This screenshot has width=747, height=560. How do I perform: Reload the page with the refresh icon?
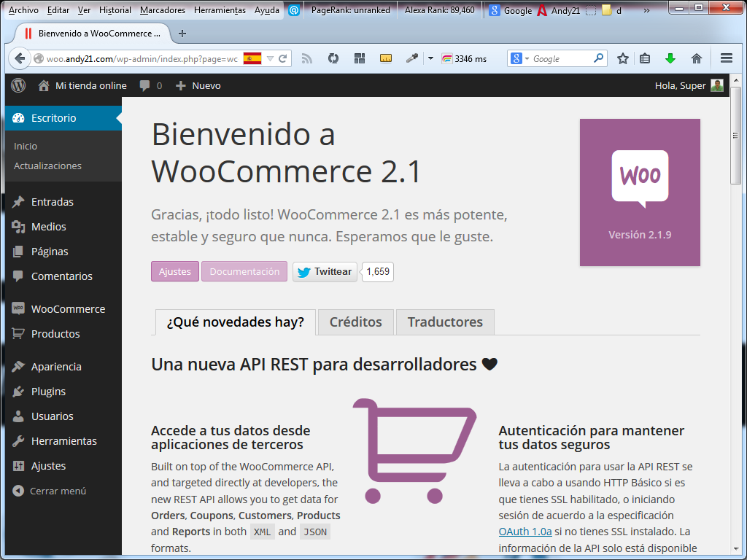pyautogui.click(x=282, y=58)
